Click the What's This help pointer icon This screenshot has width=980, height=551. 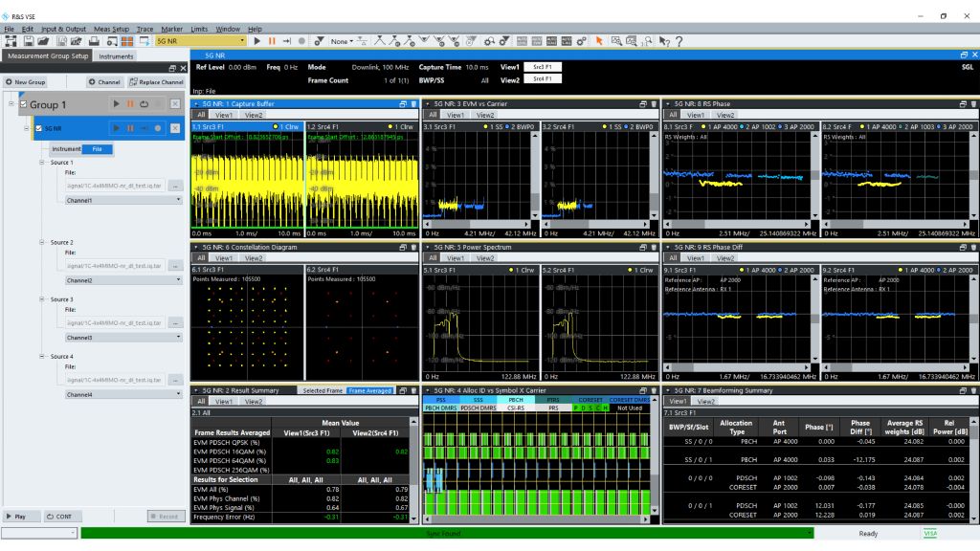664,41
